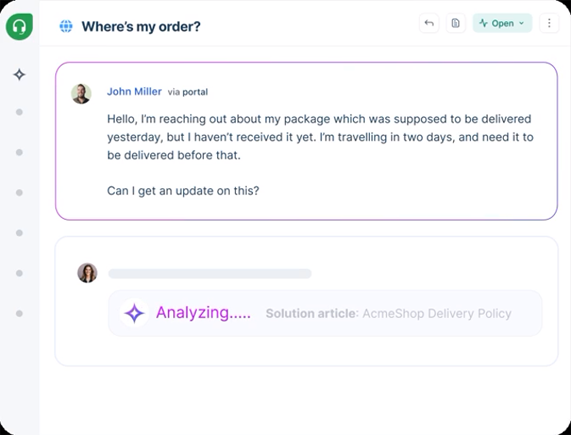The image size is (571, 435).
Task: Click the gray reply placeholder bar
Action: coord(210,274)
